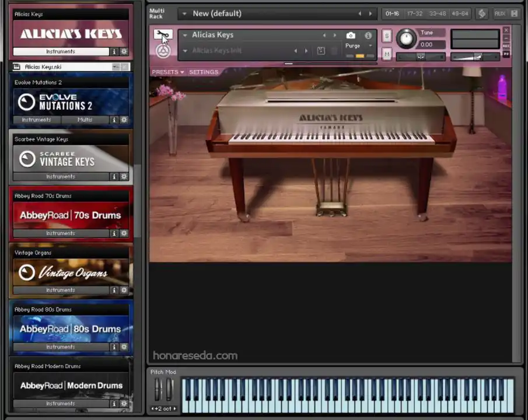
Task: Click Instruments under Scarbee Vintage Keys
Action: tap(61, 177)
